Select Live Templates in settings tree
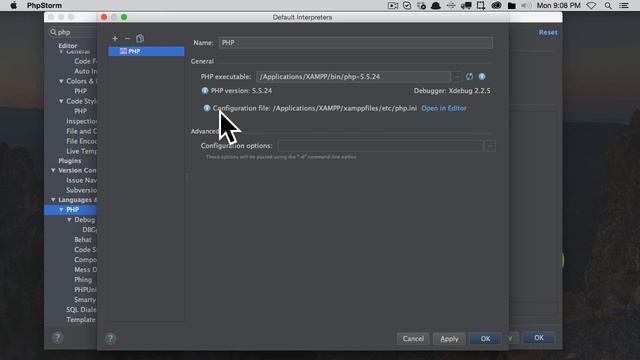Image resolution: width=640 pixels, height=360 pixels. coord(81,151)
